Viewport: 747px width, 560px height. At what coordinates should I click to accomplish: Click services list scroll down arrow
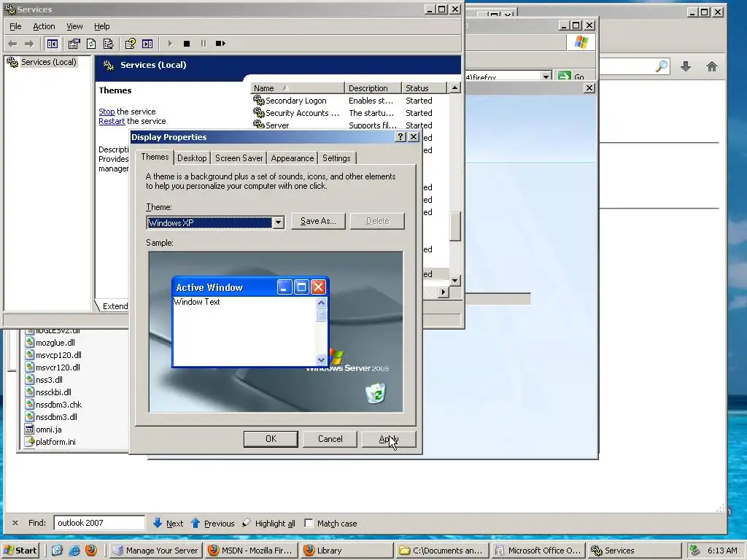(x=455, y=281)
